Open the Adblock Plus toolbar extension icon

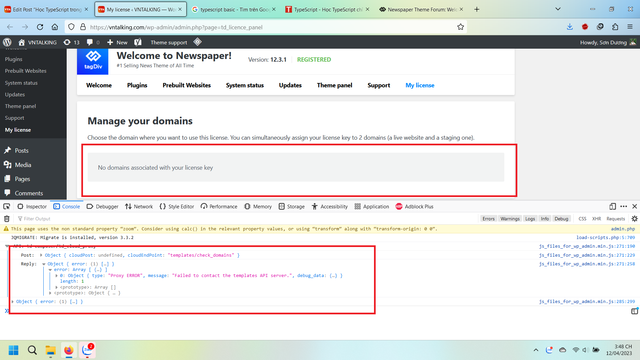tap(585, 27)
